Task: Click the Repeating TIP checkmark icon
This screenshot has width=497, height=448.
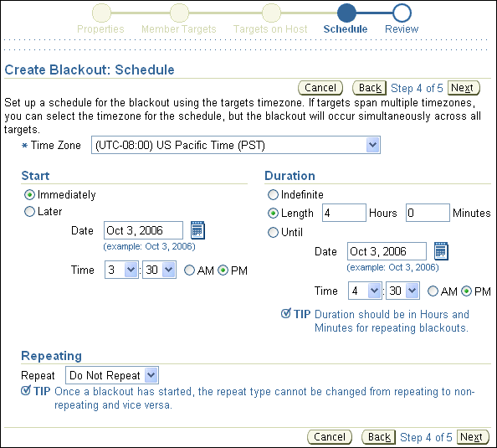Action: click(x=26, y=390)
